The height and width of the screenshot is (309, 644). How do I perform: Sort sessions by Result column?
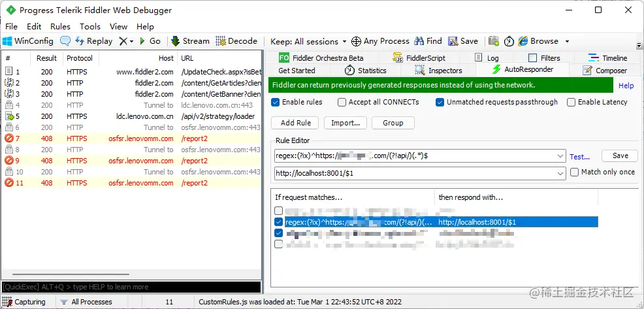(x=46, y=58)
